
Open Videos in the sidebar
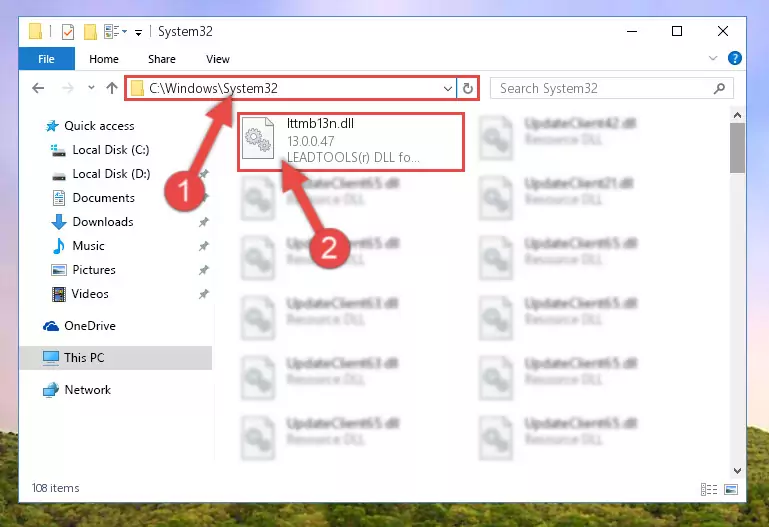coord(90,294)
